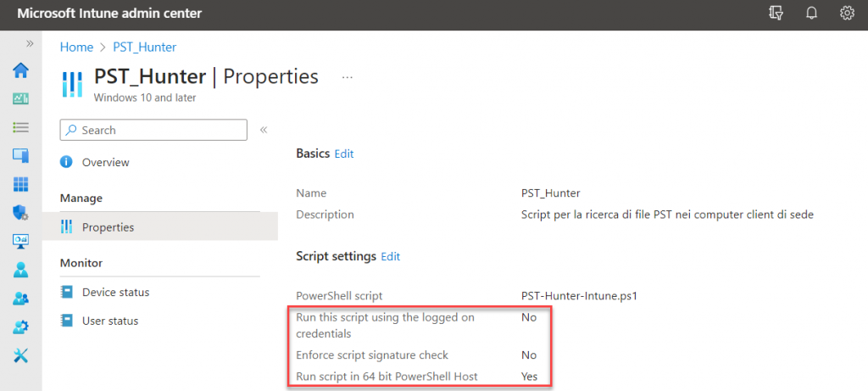This screenshot has width=868, height=391.
Task: Click the User status notebook icon
Action: tap(66, 321)
